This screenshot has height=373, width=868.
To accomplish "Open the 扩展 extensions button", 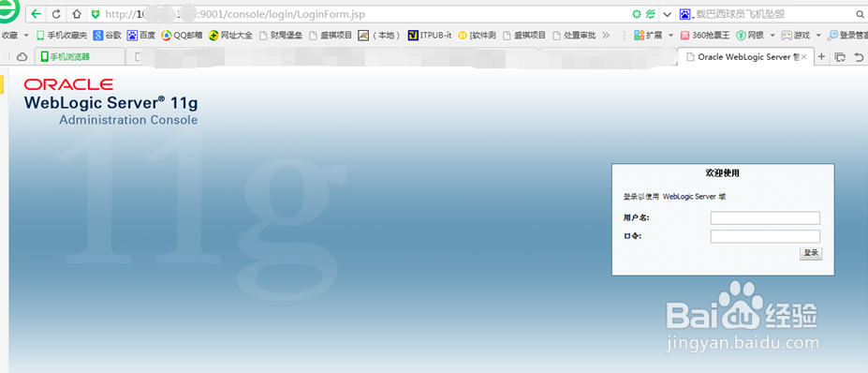I will (x=648, y=36).
